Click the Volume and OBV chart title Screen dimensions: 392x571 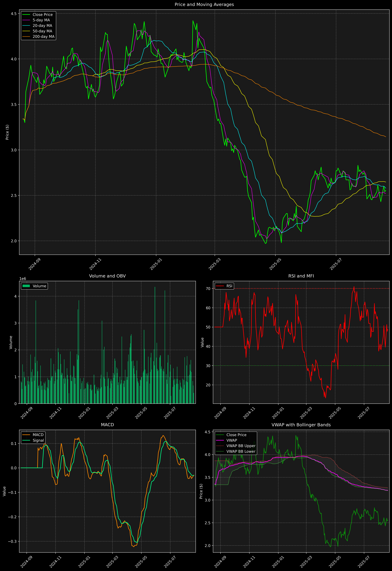pyautogui.click(x=107, y=276)
